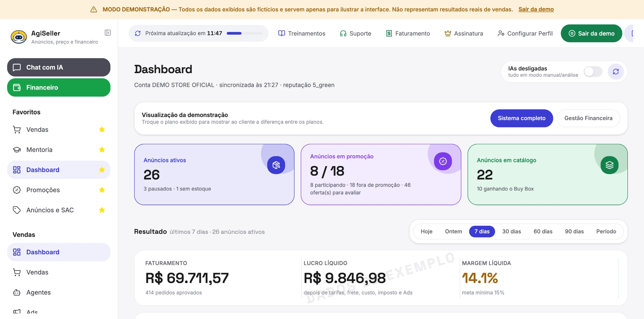This screenshot has width=644, height=319.
Task: Show results for 60 dias
Action: [x=543, y=231]
